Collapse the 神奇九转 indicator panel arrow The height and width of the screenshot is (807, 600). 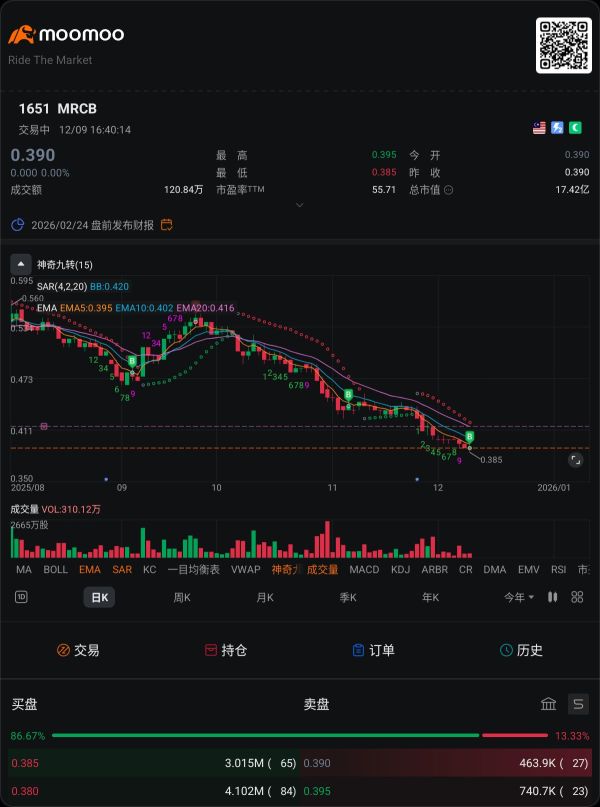point(21,265)
